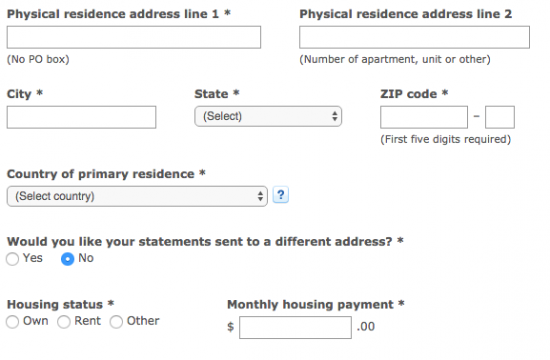Click the State dropdown arrows
The width and height of the screenshot is (550, 360).
coord(335,116)
